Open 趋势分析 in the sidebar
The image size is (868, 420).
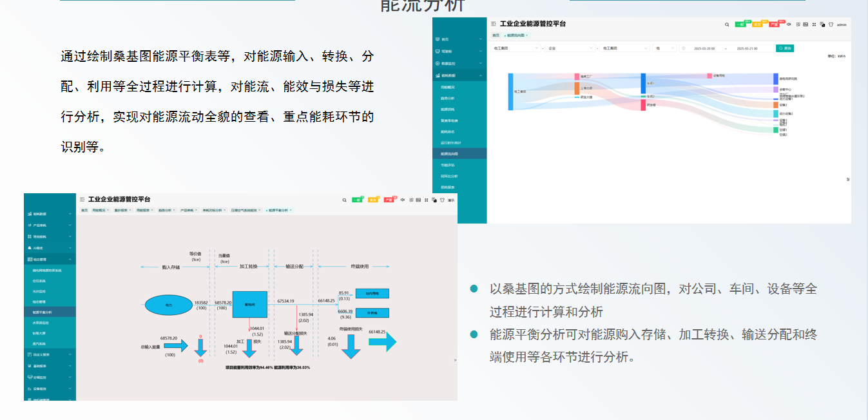(x=447, y=98)
